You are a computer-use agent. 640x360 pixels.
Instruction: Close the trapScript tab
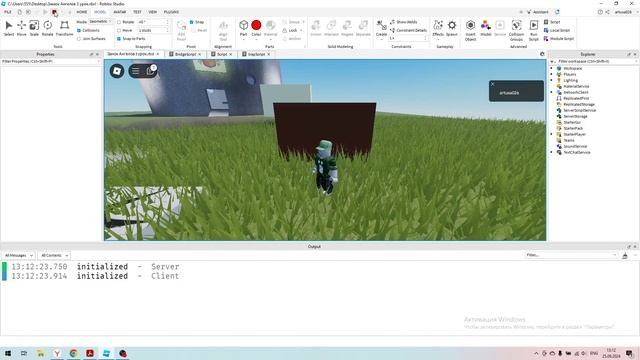(x=269, y=54)
